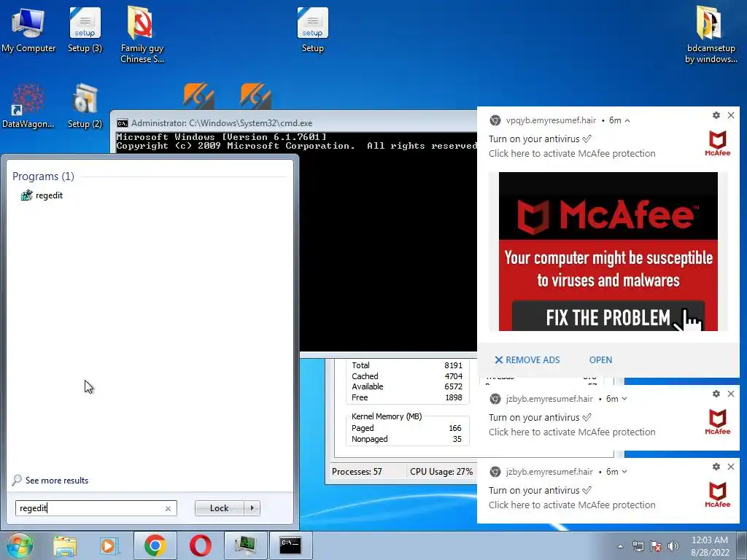Click See more results link
The width and height of the screenshot is (747, 560).
click(50, 480)
